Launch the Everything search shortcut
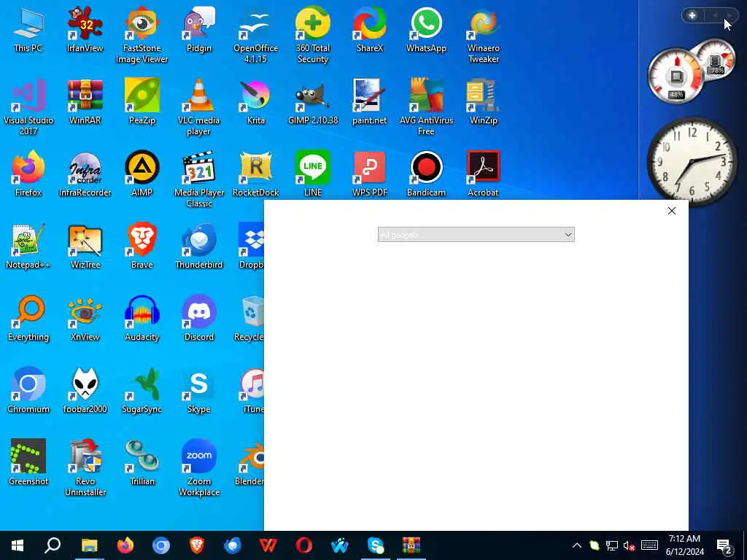The image size is (747, 560). click(x=28, y=318)
